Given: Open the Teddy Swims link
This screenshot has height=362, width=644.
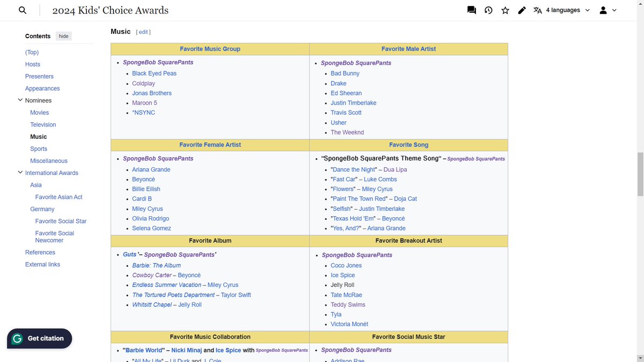Looking at the screenshot, I should coord(348,305).
